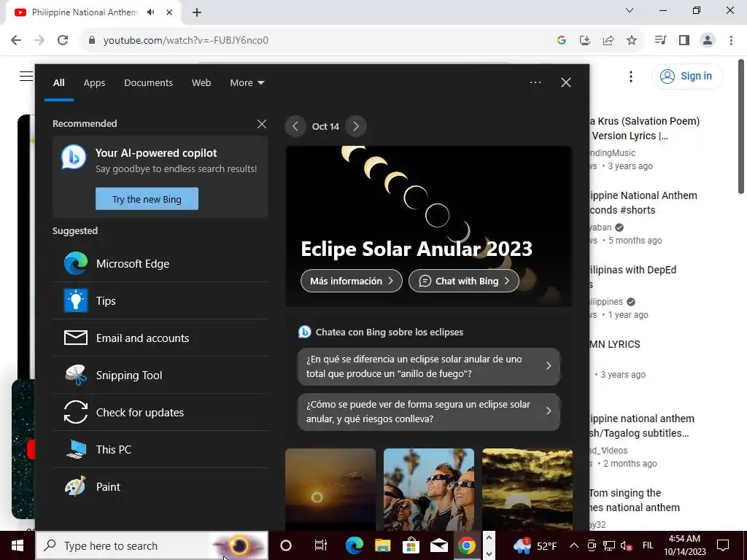Open Chrome three-dot menu
The height and width of the screenshot is (560, 747).
[x=731, y=40]
